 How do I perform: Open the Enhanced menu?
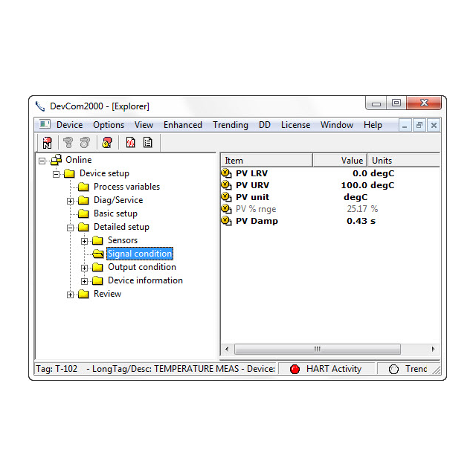tap(183, 125)
